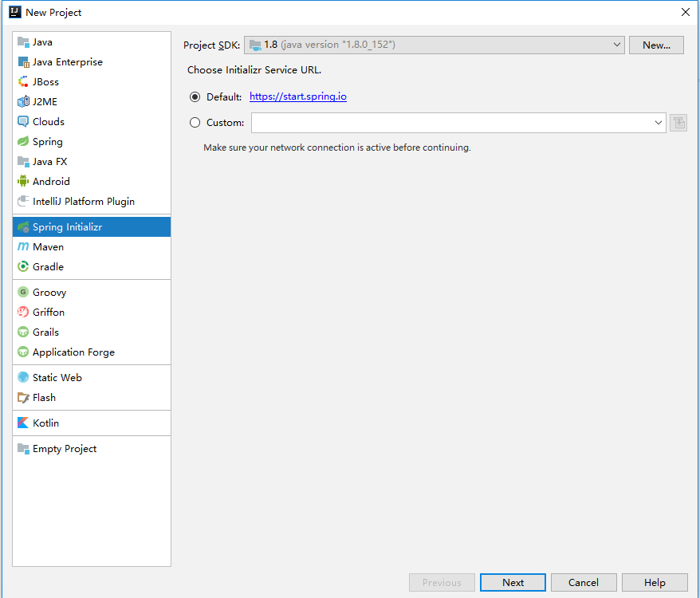Click the JBoss icon in sidebar
The height and width of the screenshot is (598, 700).
coord(23,82)
